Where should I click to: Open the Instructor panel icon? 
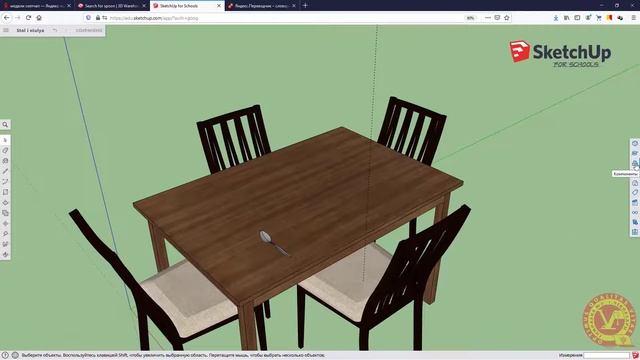click(635, 153)
